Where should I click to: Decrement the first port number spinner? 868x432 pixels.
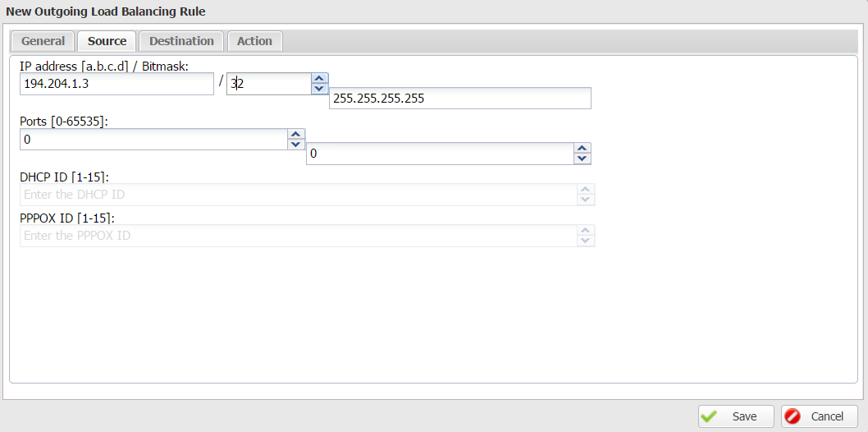point(296,144)
